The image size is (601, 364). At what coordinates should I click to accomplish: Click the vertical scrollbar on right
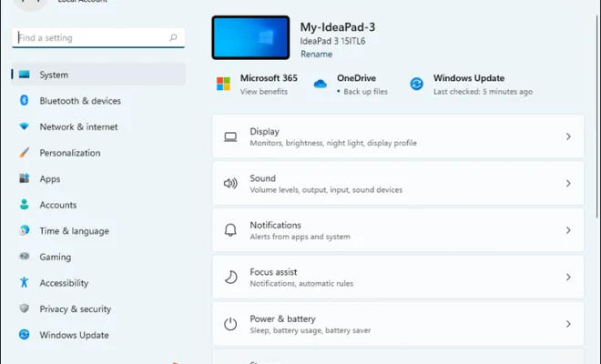(596, 116)
